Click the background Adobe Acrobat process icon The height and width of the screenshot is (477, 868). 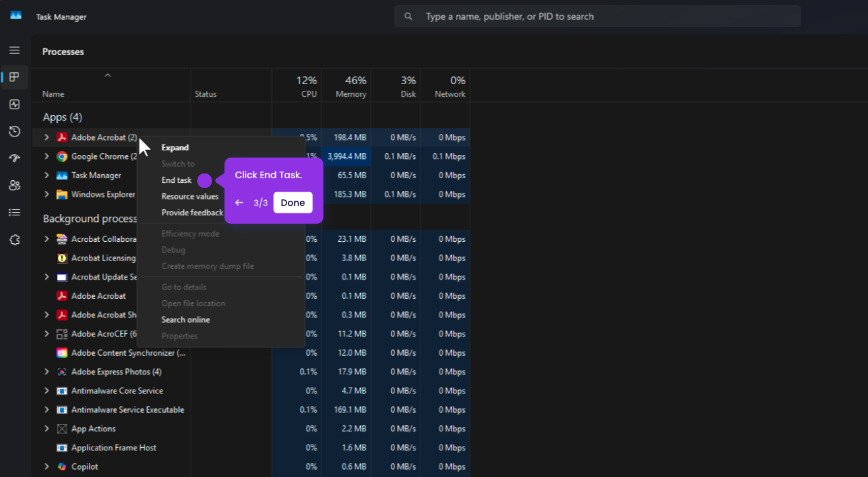tap(62, 296)
